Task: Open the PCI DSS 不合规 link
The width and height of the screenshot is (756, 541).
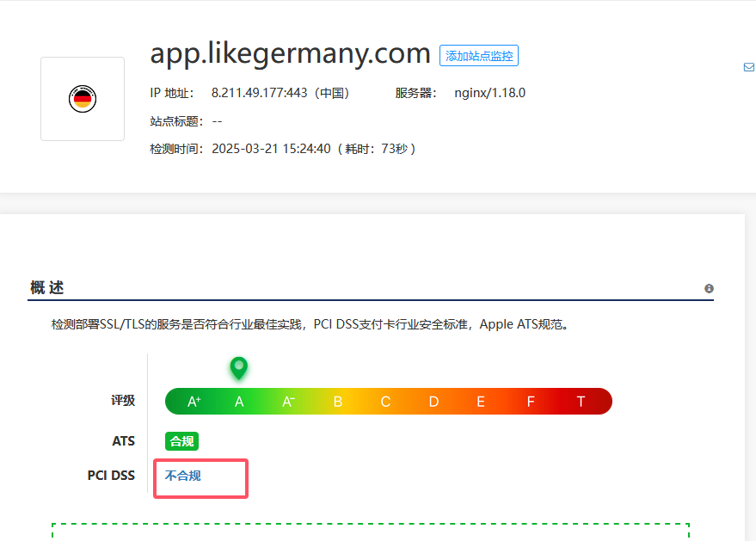Action: (182, 476)
